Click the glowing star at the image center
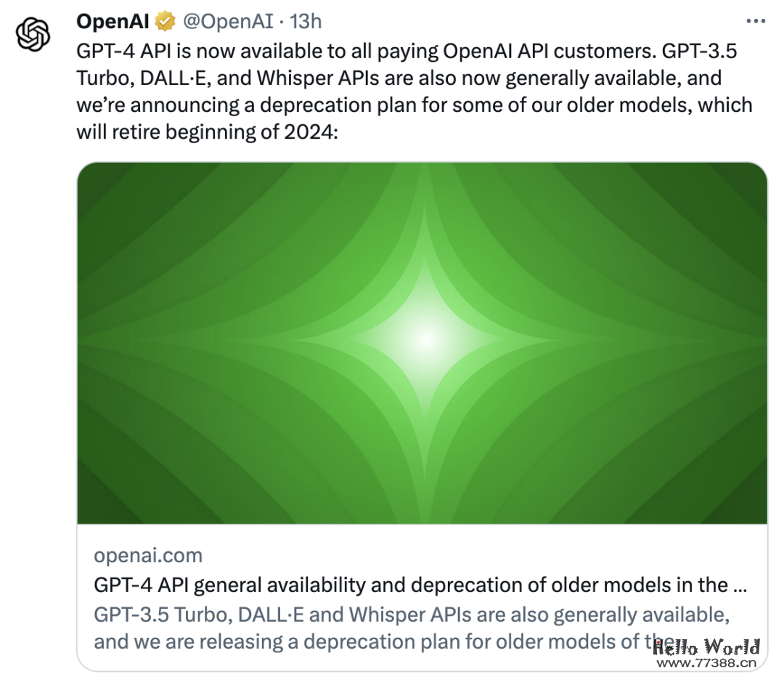 (425, 339)
